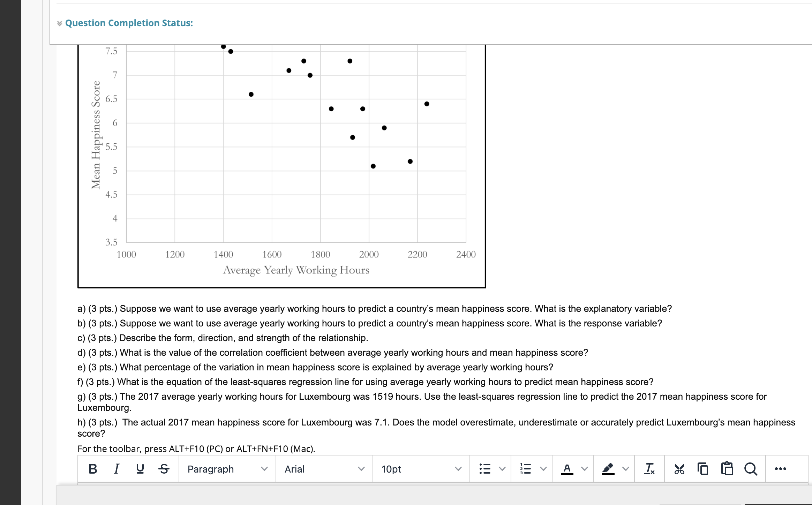Open the font color picker
Screen dimensions: 812x505
tap(567, 469)
